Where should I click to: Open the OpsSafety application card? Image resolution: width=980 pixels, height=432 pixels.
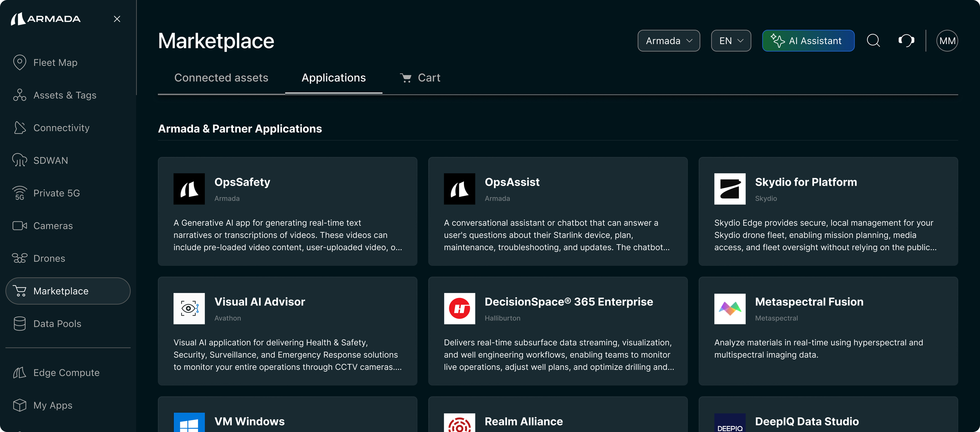pos(287,211)
